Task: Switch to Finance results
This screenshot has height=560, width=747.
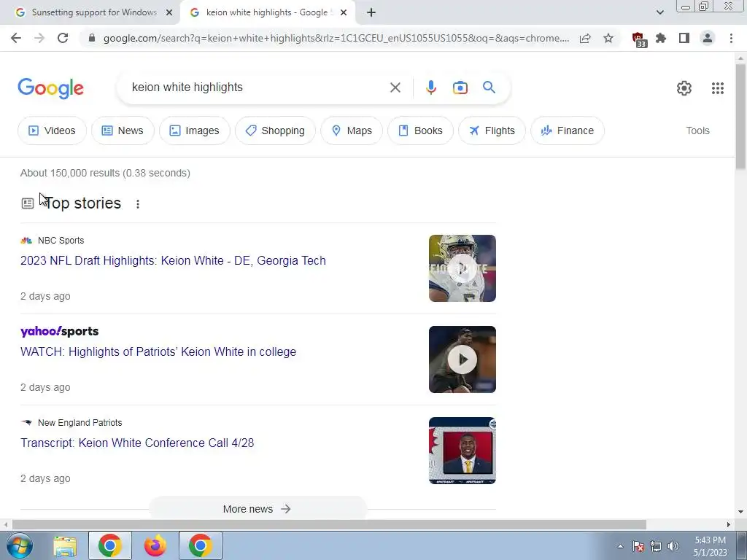Action: click(x=568, y=131)
